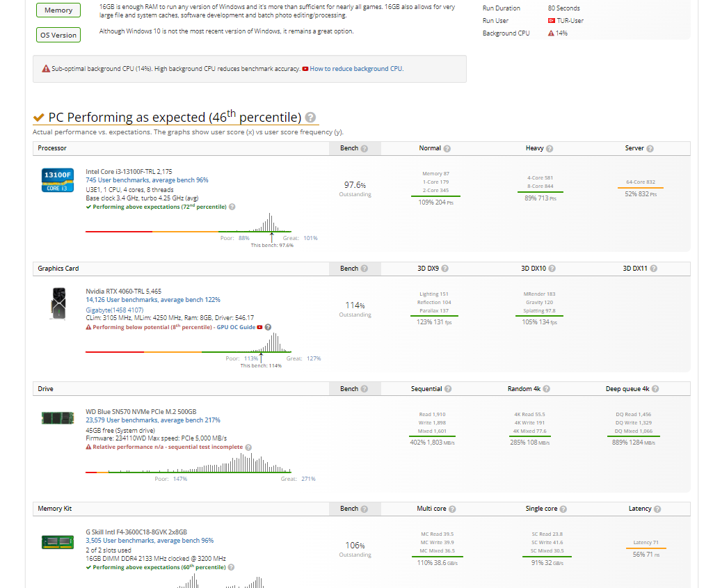This screenshot has width=713, height=588.
Task: Click help icon next to Latency header
Action: point(657,509)
